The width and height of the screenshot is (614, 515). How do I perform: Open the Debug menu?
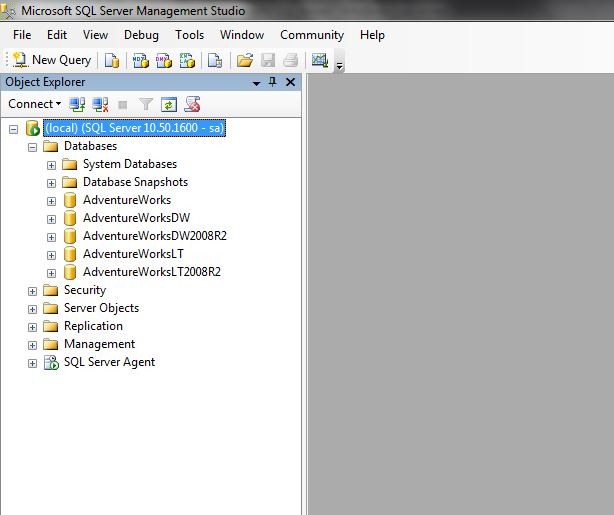[141, 35]
